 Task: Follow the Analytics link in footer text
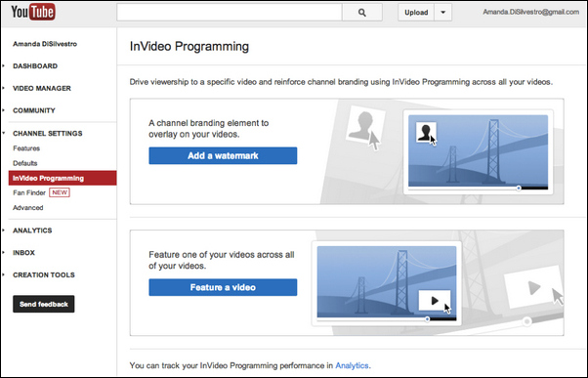click(x=352, y=365)
